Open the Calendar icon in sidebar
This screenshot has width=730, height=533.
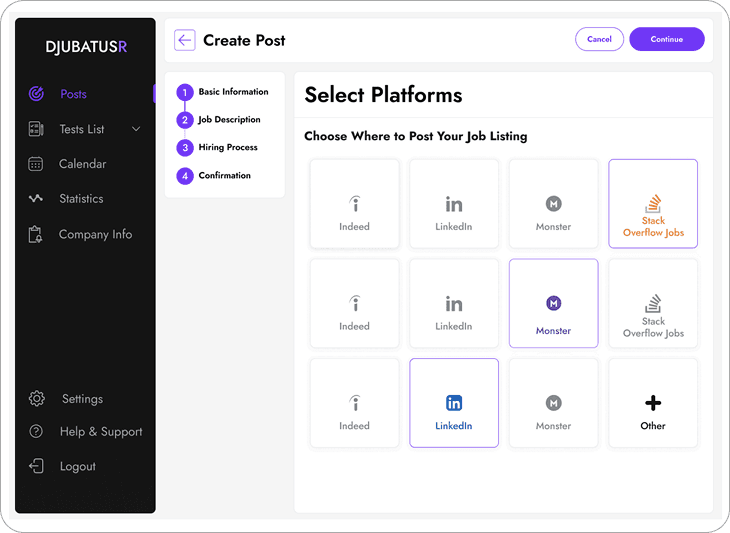coord(36,164)
